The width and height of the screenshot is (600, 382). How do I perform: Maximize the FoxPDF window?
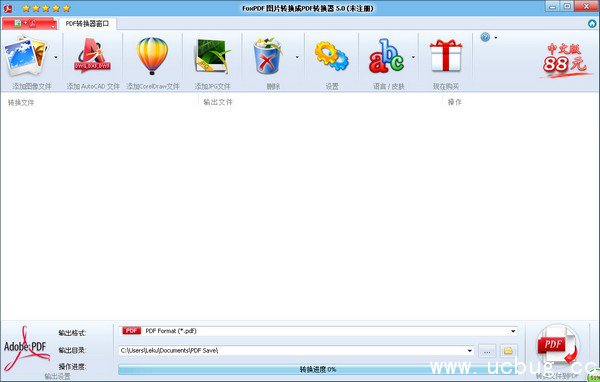pos(567,6)
